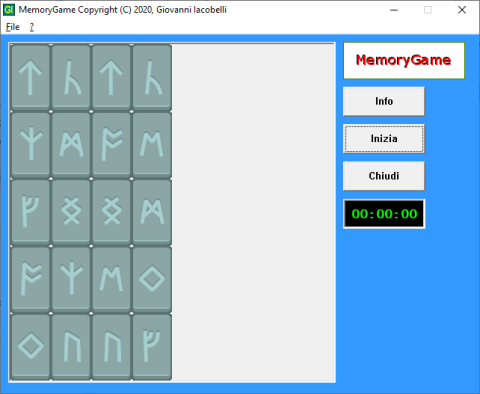Select the forked P rune card in the bottom-right corner
The image size is (480, 394).
[x=152, y=346]
